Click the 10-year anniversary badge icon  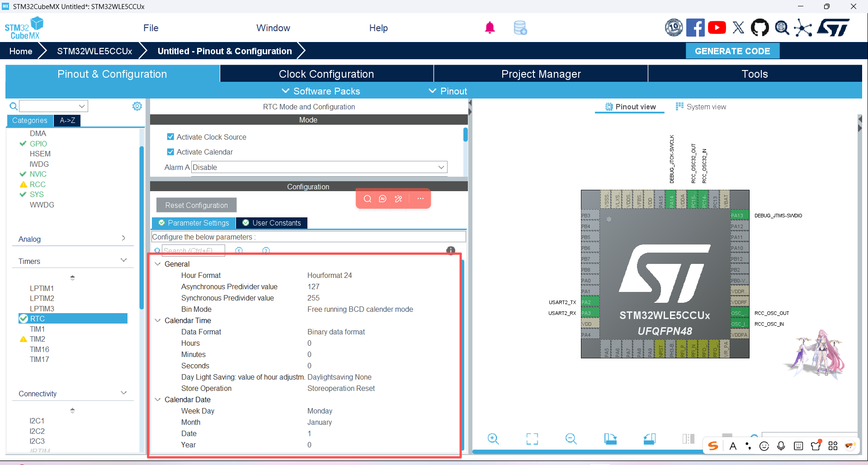674,28
